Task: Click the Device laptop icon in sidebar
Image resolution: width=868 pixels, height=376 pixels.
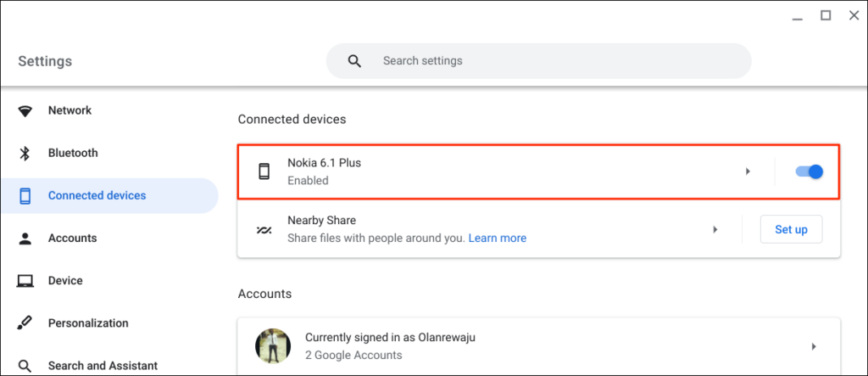Action: (x=25, y=281)
